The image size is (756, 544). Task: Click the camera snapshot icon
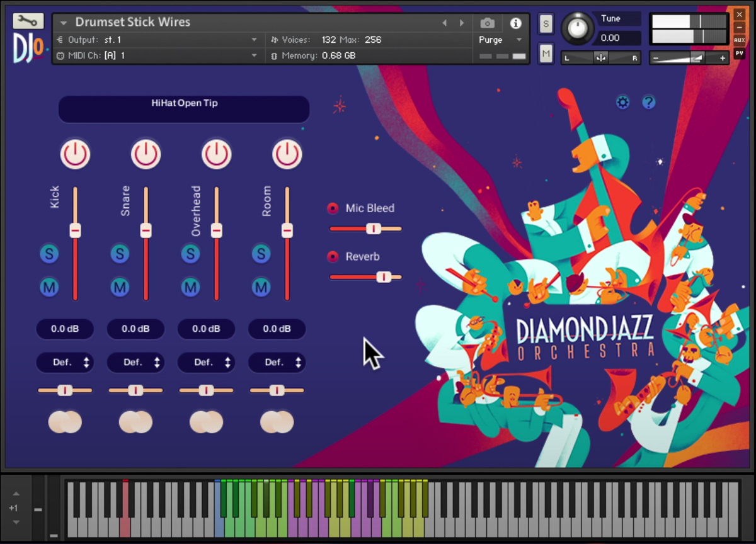tap(487, 23)
